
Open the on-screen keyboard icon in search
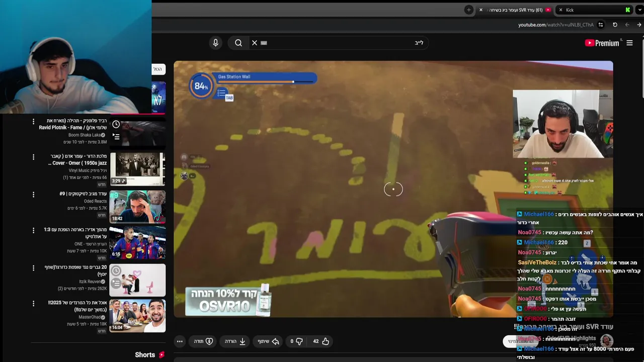[264, 43]
